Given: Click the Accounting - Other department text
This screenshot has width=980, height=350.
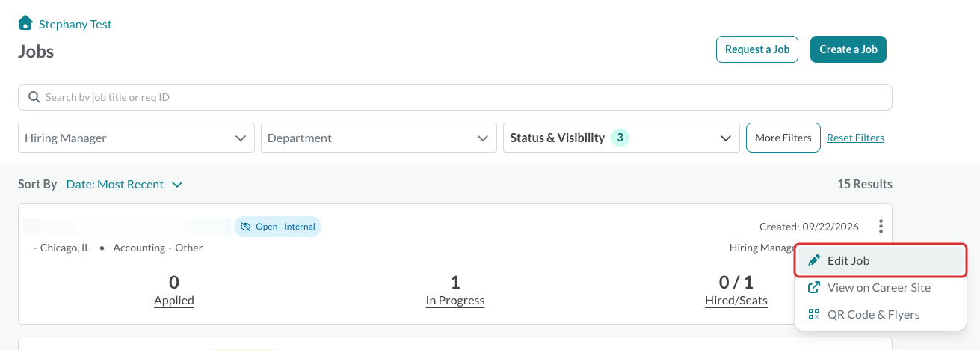Looking at the screenshot, I should pyautogui.click(x=158, y=248).
